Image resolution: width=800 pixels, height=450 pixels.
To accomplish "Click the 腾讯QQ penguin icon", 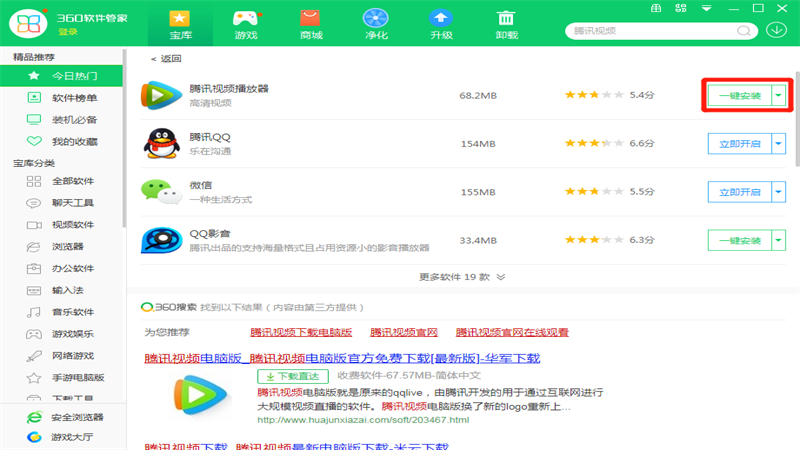I will pos(161,143).
